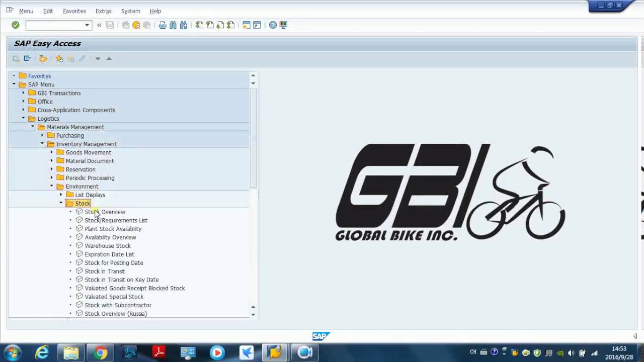
Task: Expand the Office folder
Action: 23,102
